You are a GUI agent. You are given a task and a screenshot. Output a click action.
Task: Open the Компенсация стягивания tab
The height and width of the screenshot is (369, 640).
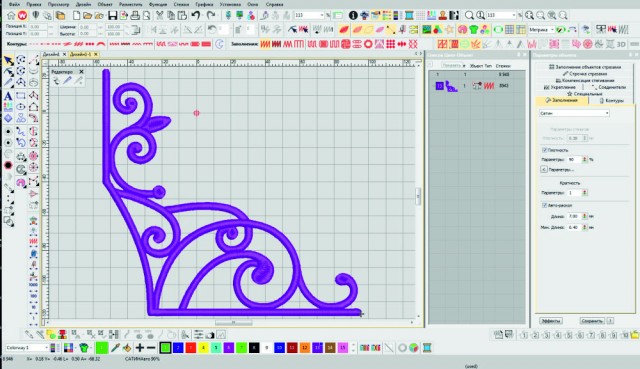click(584, 81)
